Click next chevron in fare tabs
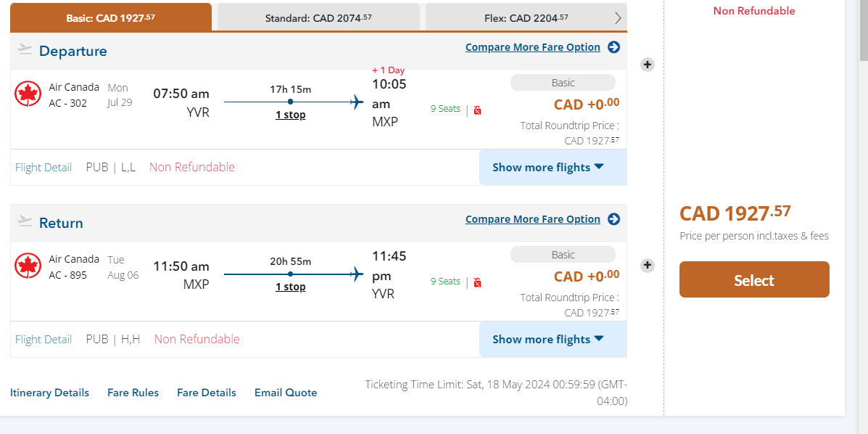 tap(618, 18)
